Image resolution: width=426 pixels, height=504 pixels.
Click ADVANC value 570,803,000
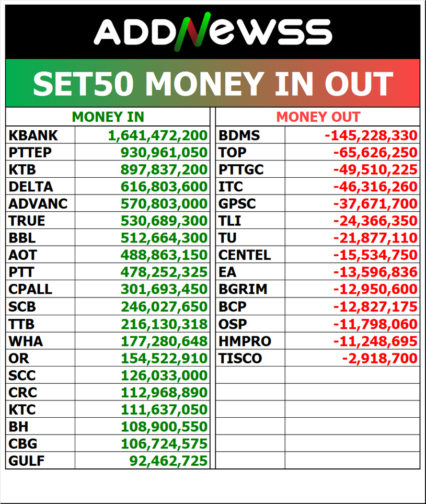pos(164,204)
